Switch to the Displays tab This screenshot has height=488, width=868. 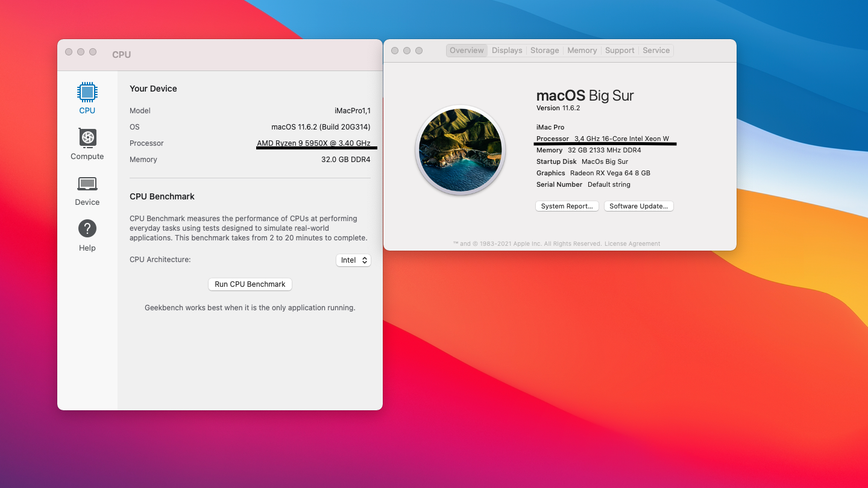(507, 51)
